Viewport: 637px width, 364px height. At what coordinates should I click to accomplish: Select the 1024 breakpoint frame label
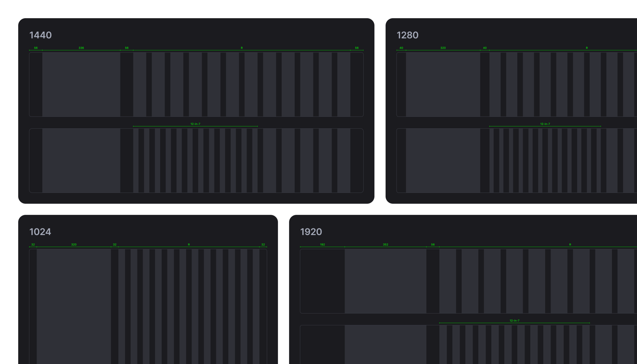40,232
